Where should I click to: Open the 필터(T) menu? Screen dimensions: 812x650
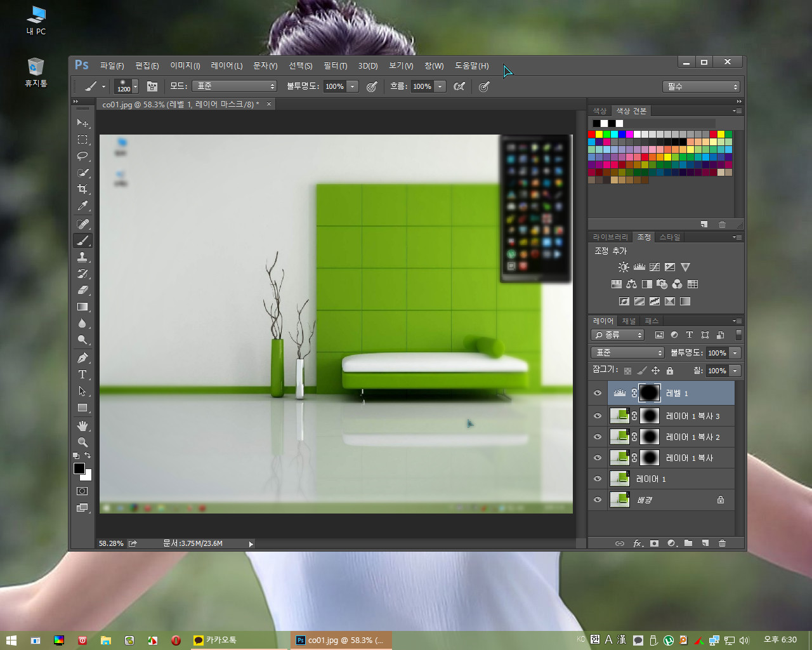(x=335, y=66)
